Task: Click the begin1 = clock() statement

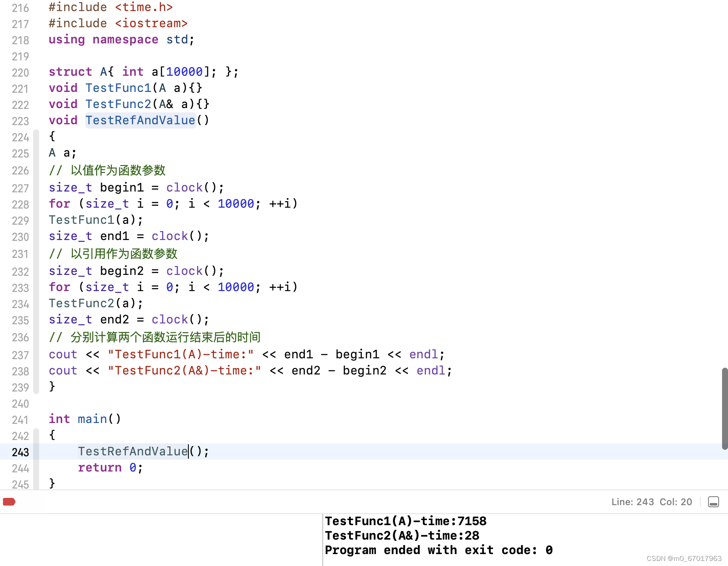Action: coord(136,188)
